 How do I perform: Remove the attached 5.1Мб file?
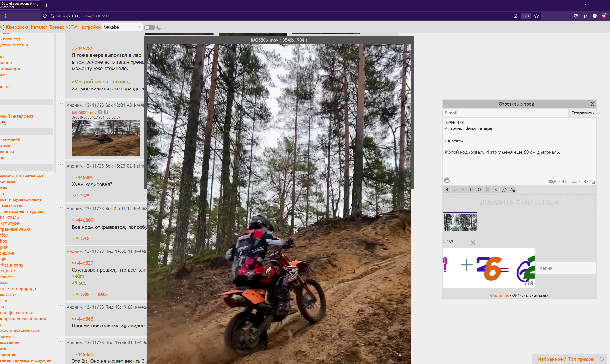click(x=473, y=243)
